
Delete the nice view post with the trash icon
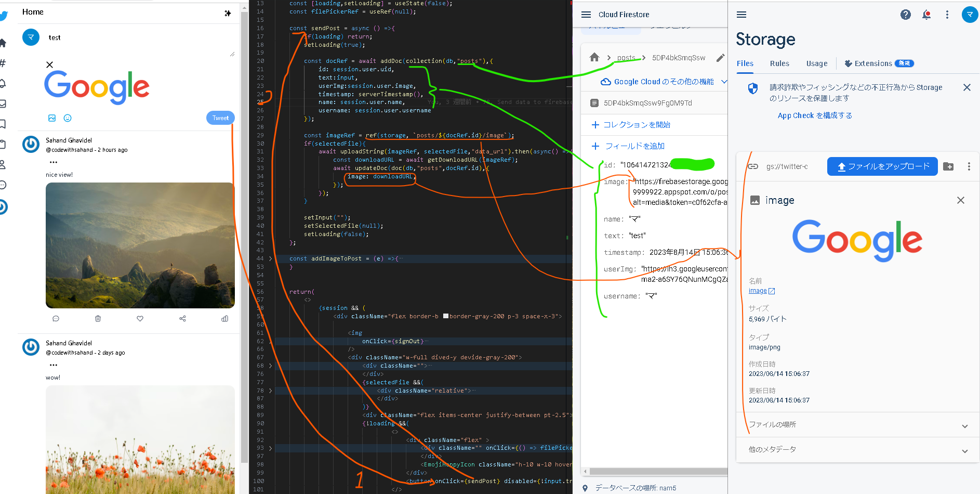click(98, 319)
